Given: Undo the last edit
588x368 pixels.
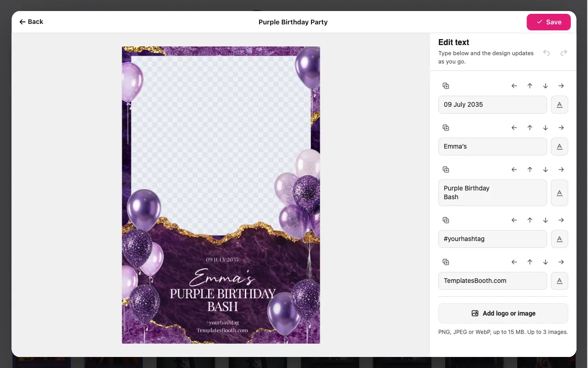Looking at the screenshot, I should [x=546, y=53].
